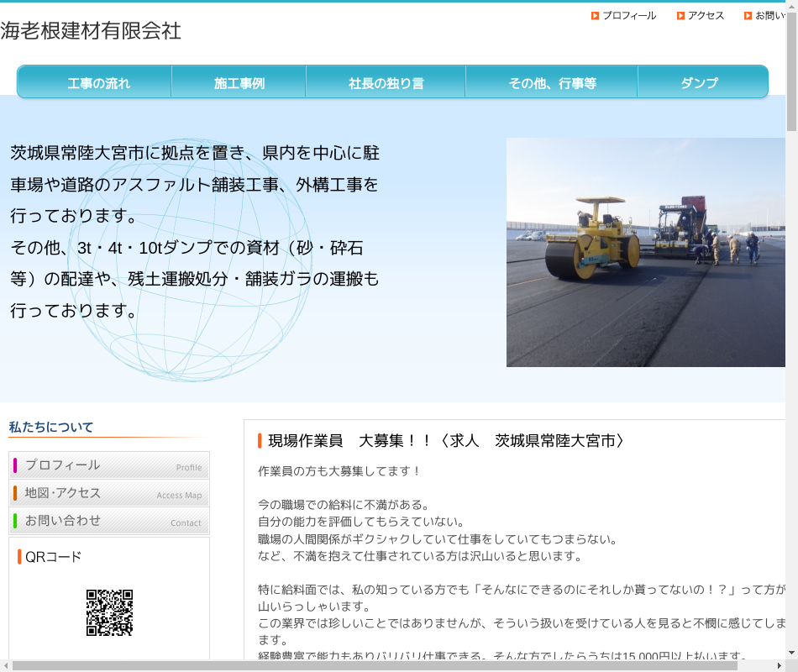This screenshot has width=798, height=672.
Task: Click orange arrow icon beside プロフィール
Action: 595,16
